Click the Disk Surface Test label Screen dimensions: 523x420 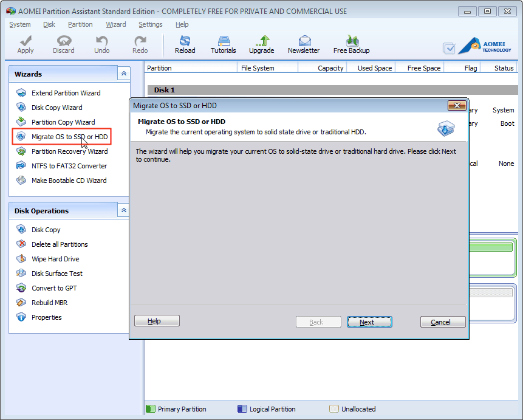tap(57, 273)
